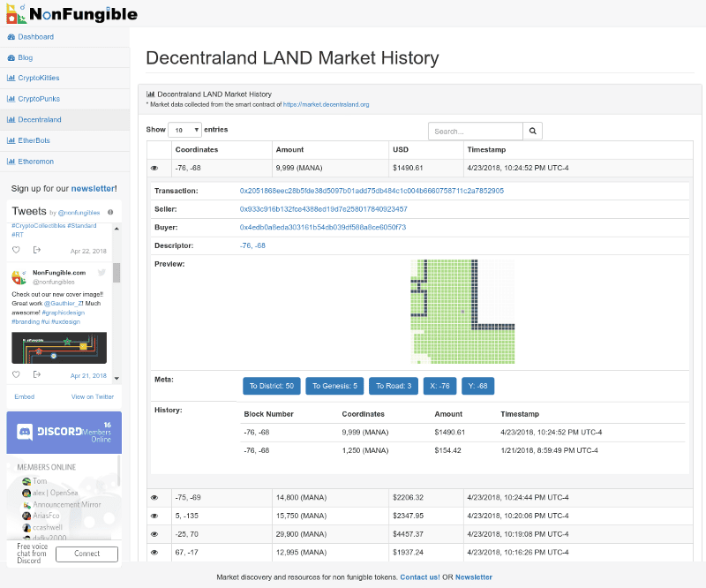706x588 pixels.
Task: Expand row 5, -135 with eye icon
Action: point(154,516)
